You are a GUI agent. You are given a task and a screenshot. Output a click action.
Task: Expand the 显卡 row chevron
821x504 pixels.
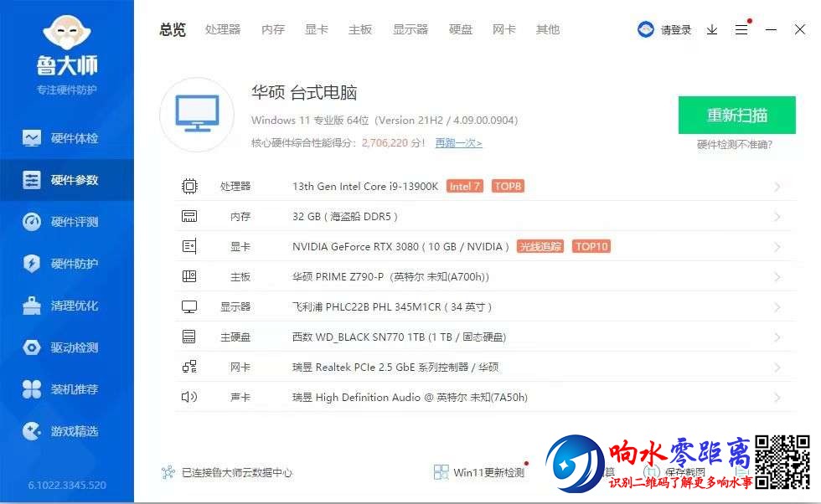point(777,247)
